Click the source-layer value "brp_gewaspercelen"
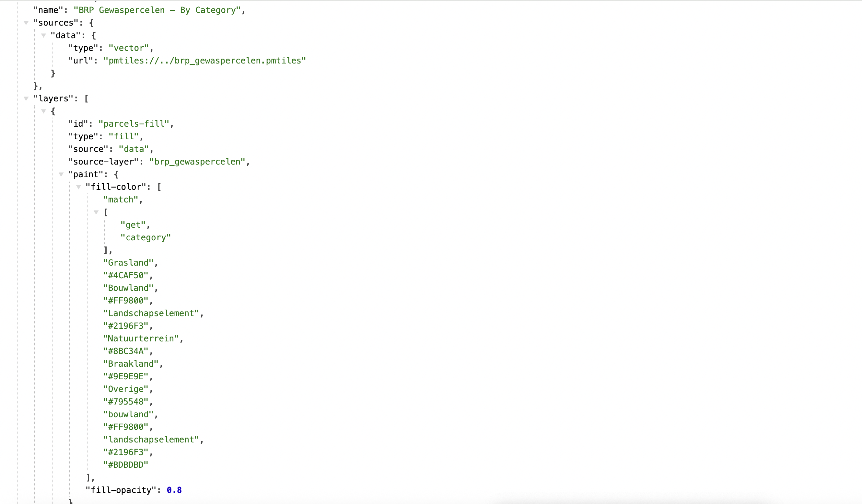This screenshot has width=862, height=504. coord(197,162)
